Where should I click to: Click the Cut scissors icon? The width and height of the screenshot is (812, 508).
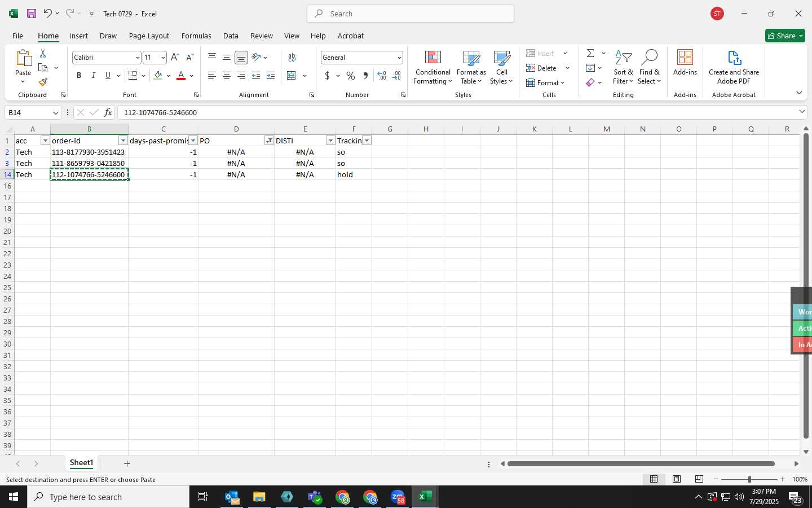43,53
